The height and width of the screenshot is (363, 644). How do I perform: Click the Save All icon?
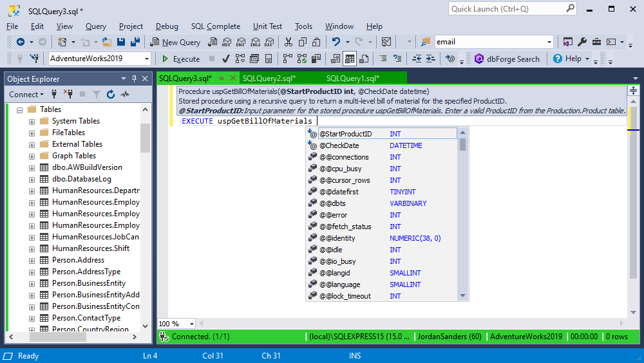click(x=135, y=42)
